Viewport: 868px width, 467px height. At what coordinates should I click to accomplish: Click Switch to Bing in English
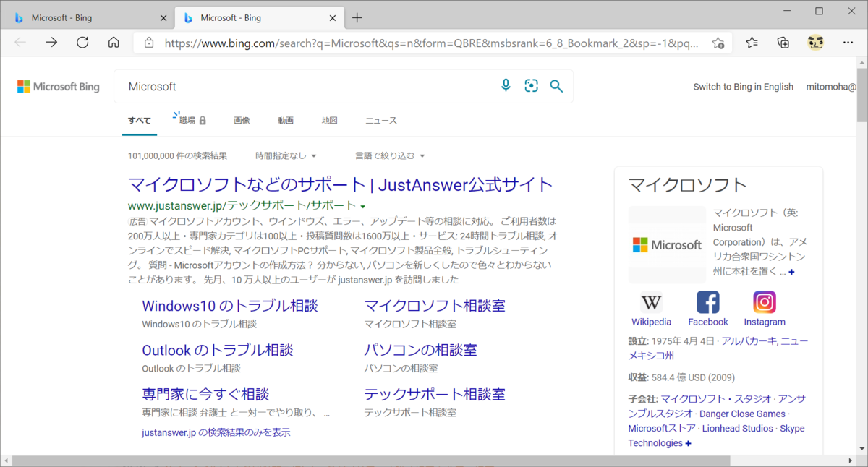(743, 87)
